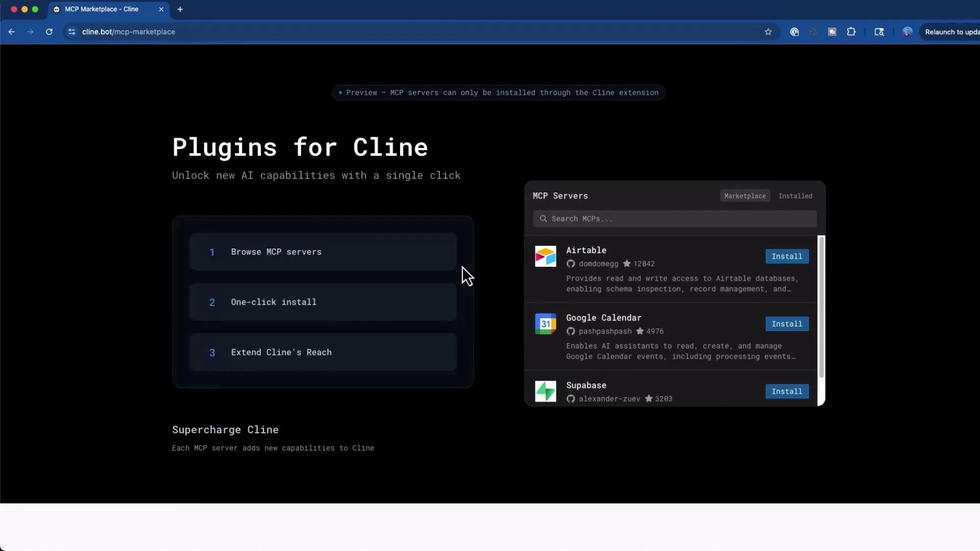
Task: Open site settings icon in the address bar
Action: pos(71,32)
